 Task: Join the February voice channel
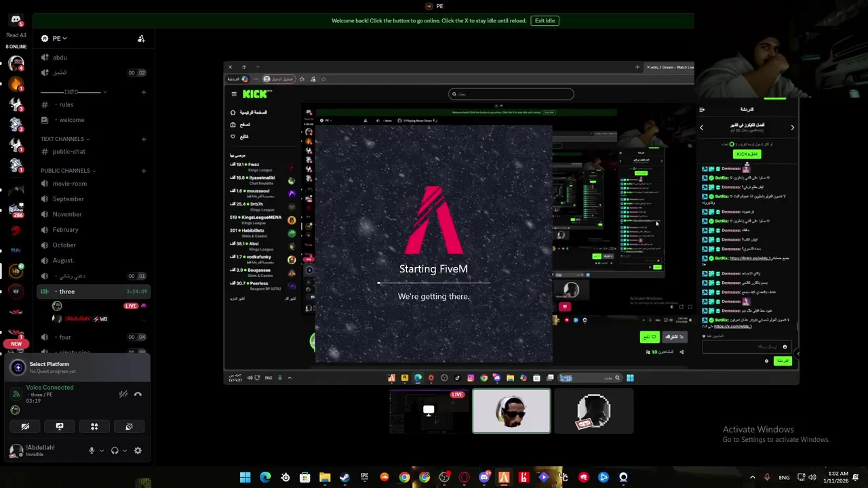point(94,230)
